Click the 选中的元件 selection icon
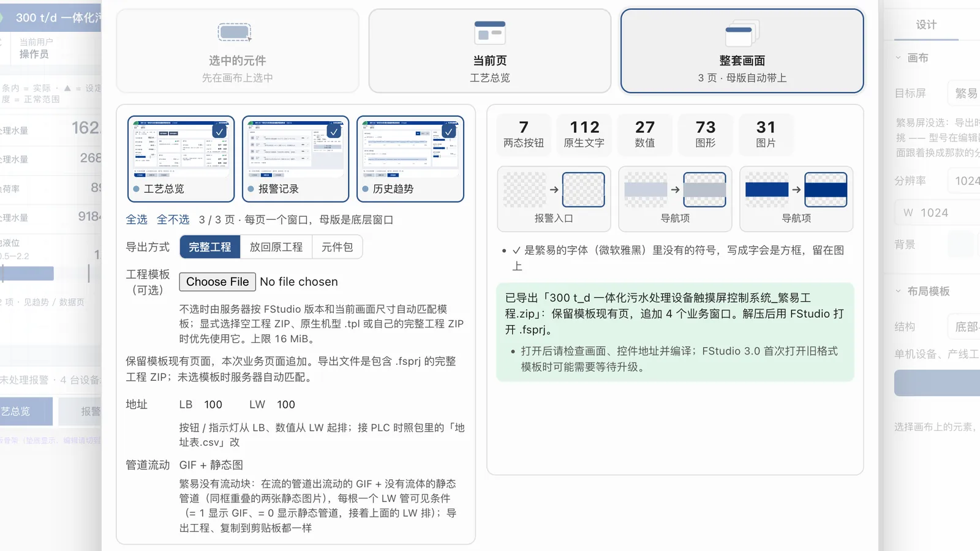 click(235, 32)
